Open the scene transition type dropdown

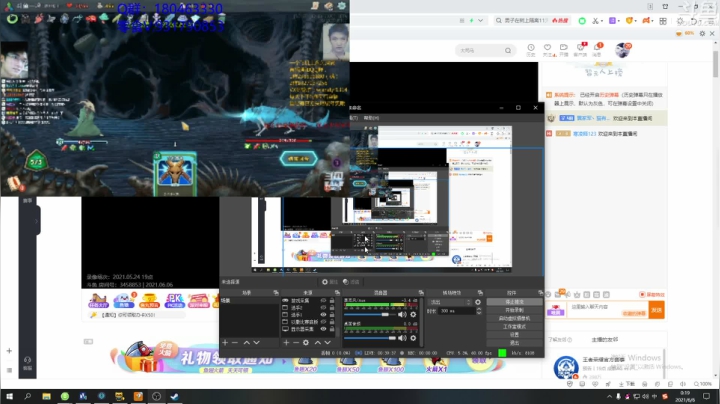tap(450, 302)
